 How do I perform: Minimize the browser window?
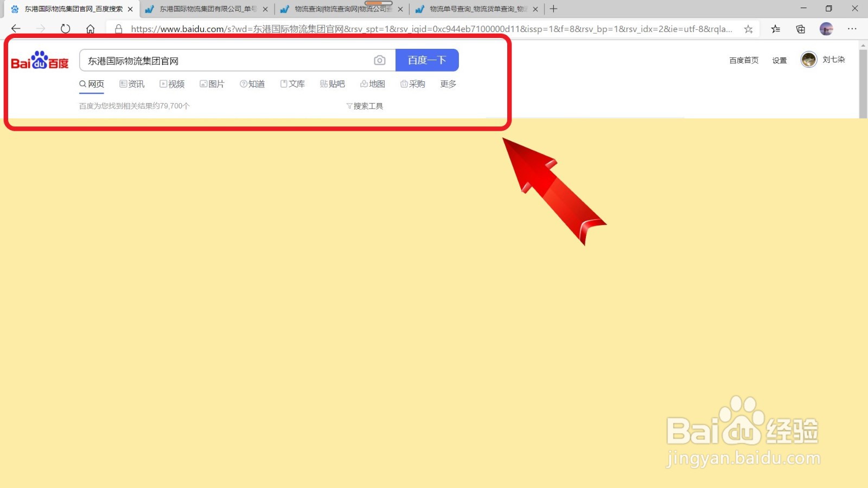click(803, 9)
